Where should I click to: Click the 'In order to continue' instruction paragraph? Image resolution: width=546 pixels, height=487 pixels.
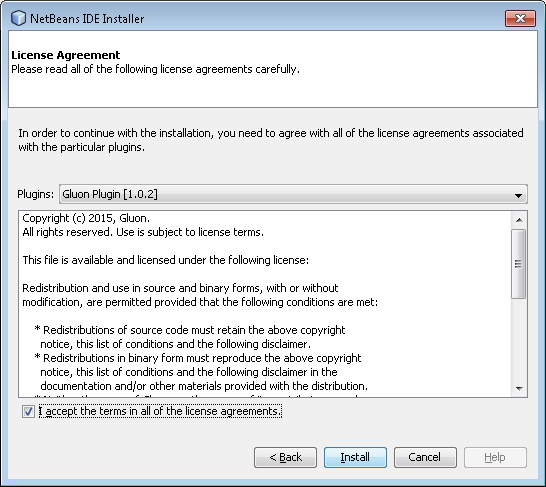pyautogui.click(x=271, y=140)
